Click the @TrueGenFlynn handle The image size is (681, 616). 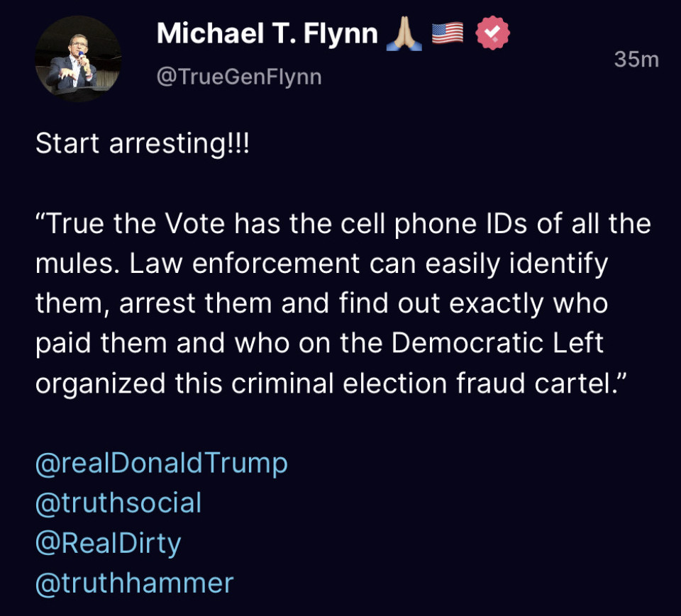(x=238, y=77)
